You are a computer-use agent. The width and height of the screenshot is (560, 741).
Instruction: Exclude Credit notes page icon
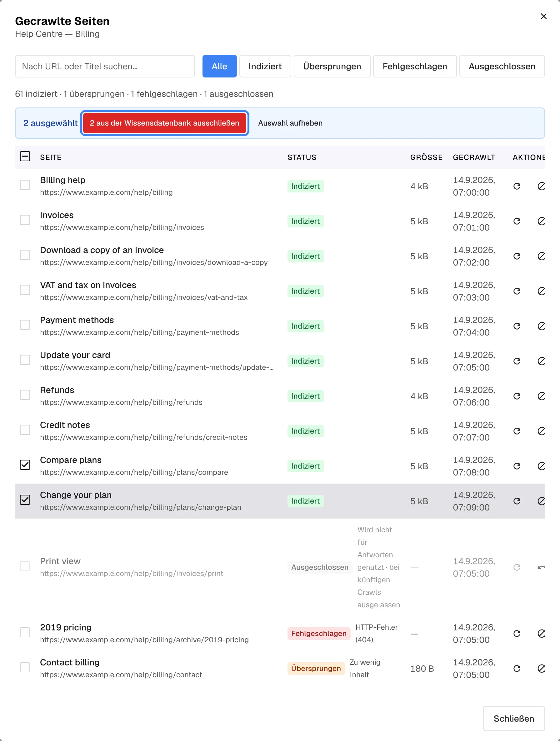coord(541,431)
